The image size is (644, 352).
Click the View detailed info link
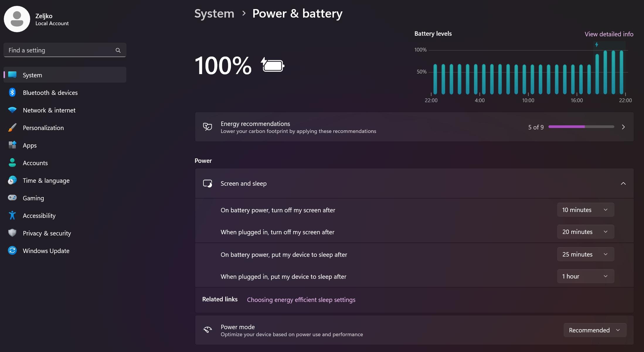click(609, 34)
